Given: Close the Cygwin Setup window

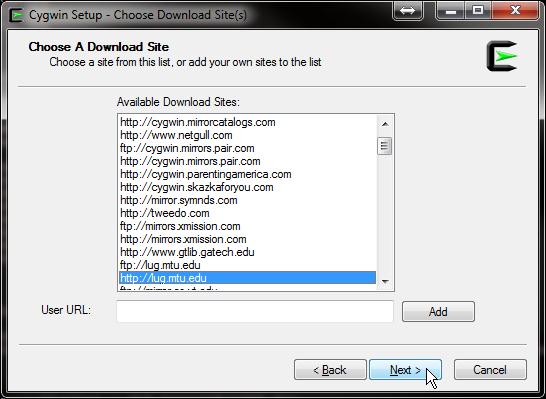Looking at the screenshot, I should pyautogui.click(x=515, y=10).
